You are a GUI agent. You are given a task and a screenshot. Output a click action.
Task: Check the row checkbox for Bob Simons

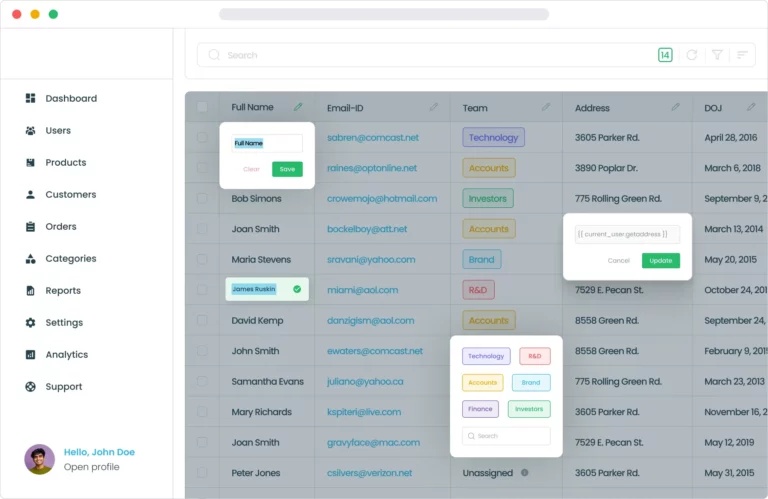(x=203, y=199)
